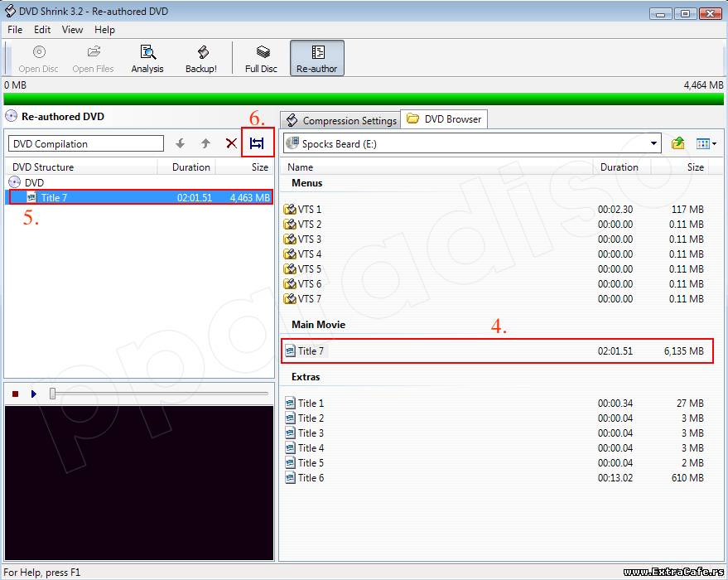This screenshot has height=580, width=728.
Task: Open the Compression Settings tab
Action: tap(340, 121)
